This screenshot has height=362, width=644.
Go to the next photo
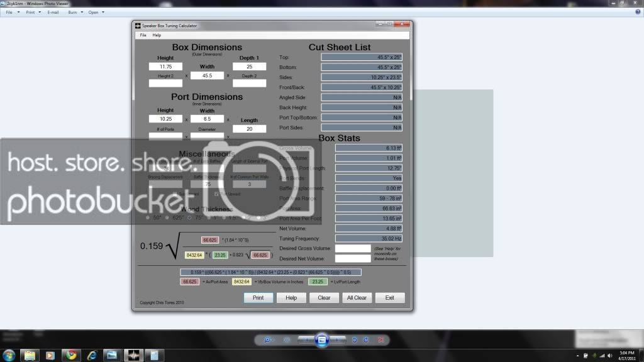pyautogui.click(x=338, y=340)
